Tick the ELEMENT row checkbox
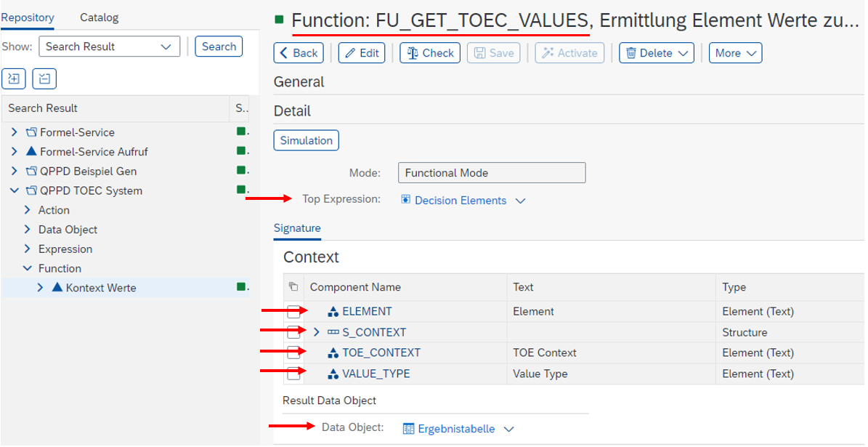 [293, 312]
